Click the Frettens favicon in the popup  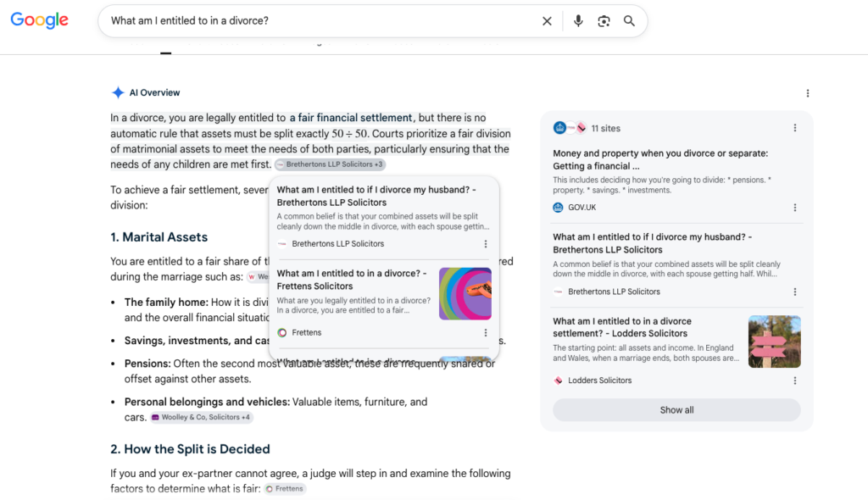281,333
